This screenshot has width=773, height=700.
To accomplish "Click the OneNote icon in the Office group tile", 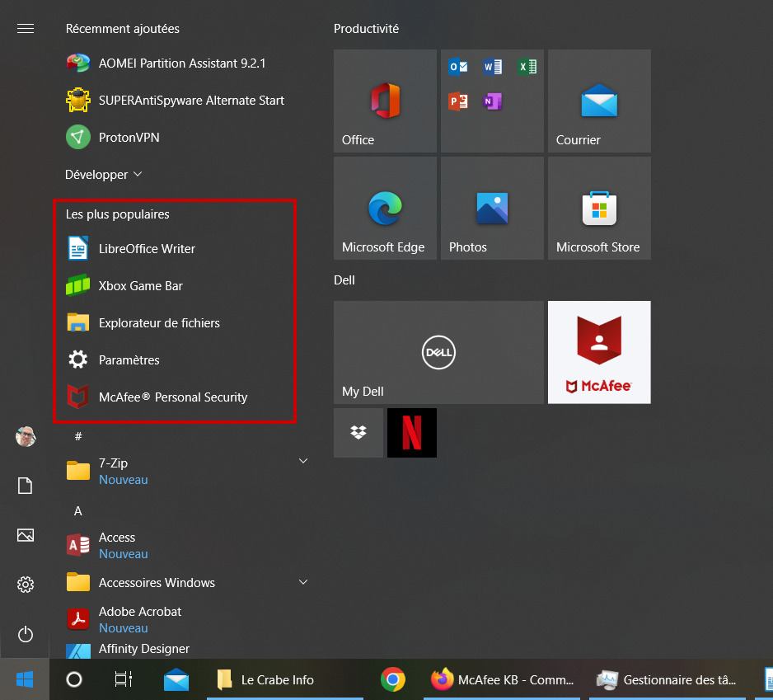I will click(x=493, y=101).
